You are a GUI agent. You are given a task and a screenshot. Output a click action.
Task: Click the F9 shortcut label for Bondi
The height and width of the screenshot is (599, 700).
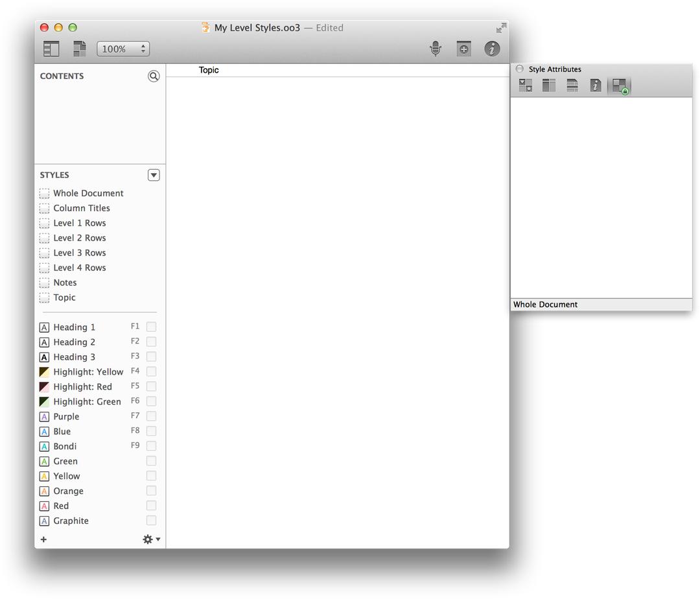tap(135, 445)
